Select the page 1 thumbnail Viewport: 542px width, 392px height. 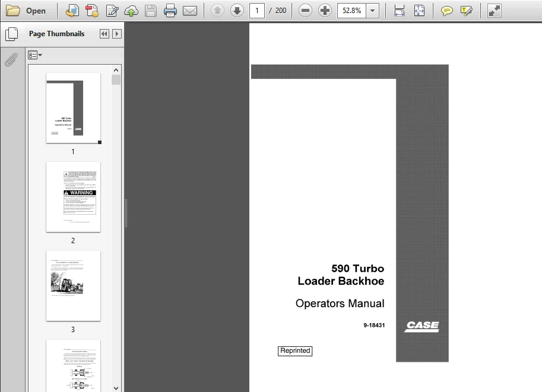tap(73, 108)
